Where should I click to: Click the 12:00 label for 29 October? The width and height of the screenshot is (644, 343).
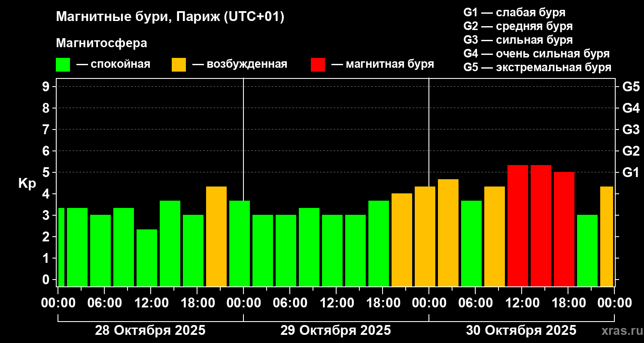336,303
